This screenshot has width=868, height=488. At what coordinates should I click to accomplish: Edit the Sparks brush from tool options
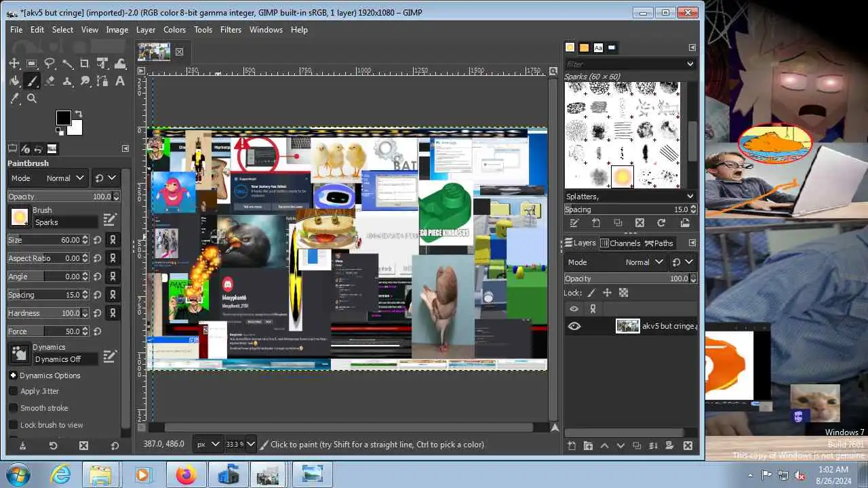coord(110,220)
